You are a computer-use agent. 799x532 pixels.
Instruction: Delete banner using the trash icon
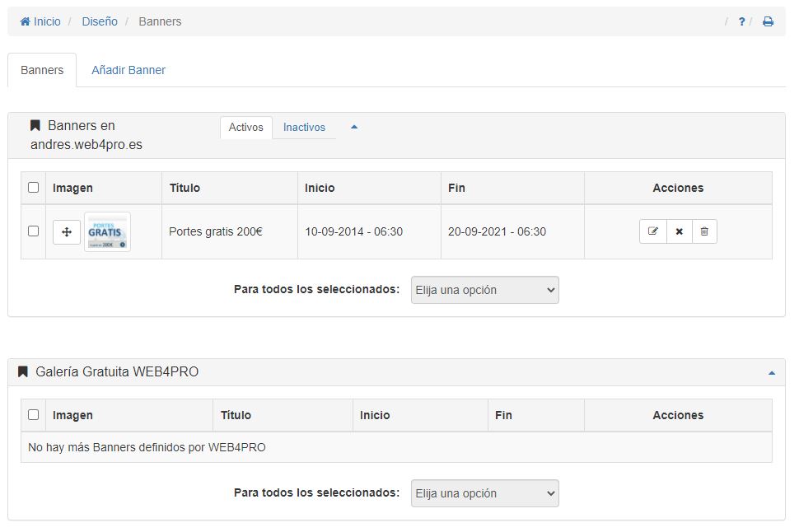(x=704, y=231)
